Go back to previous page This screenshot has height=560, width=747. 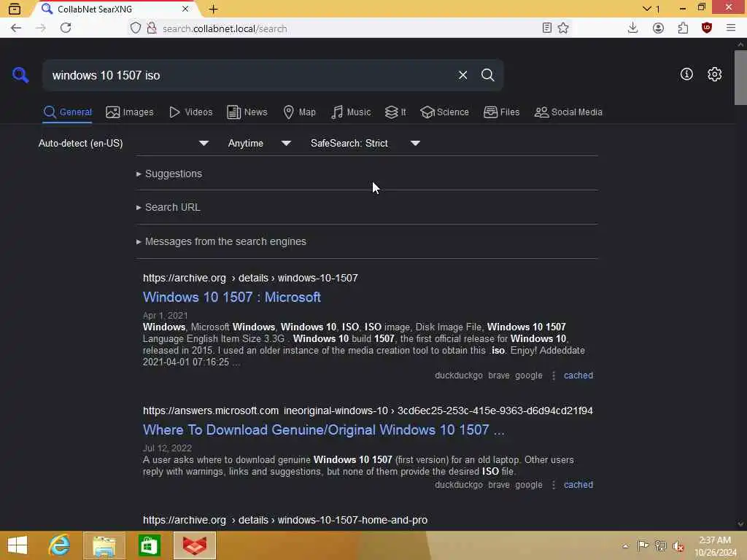[x=16, y=28]
